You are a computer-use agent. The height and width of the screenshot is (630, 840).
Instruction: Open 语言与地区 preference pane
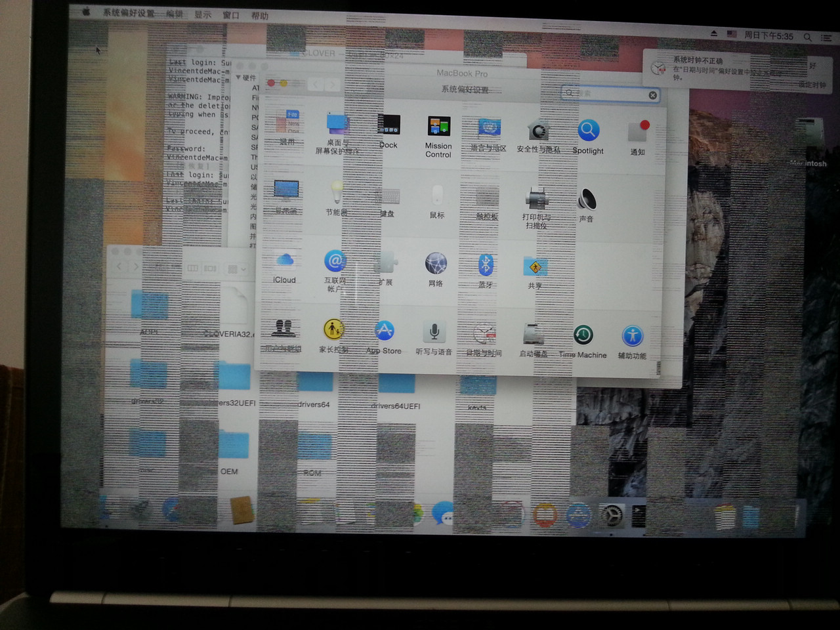488,135
